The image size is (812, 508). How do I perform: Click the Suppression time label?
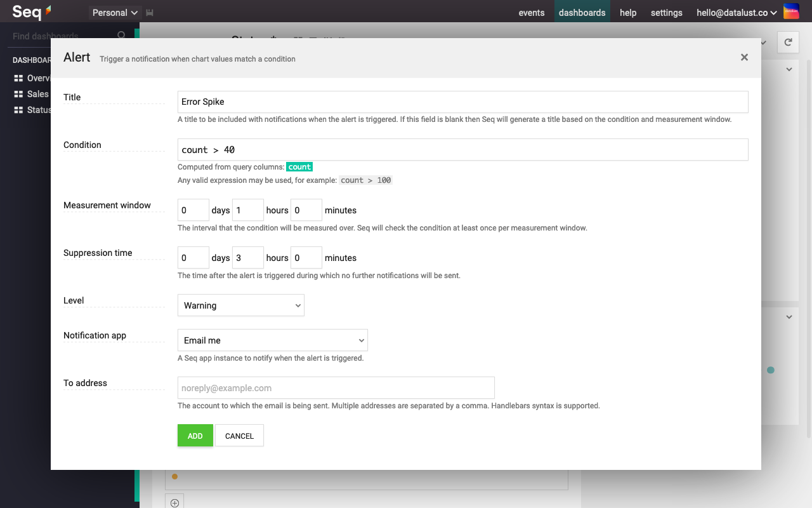[x=98, y=253]
